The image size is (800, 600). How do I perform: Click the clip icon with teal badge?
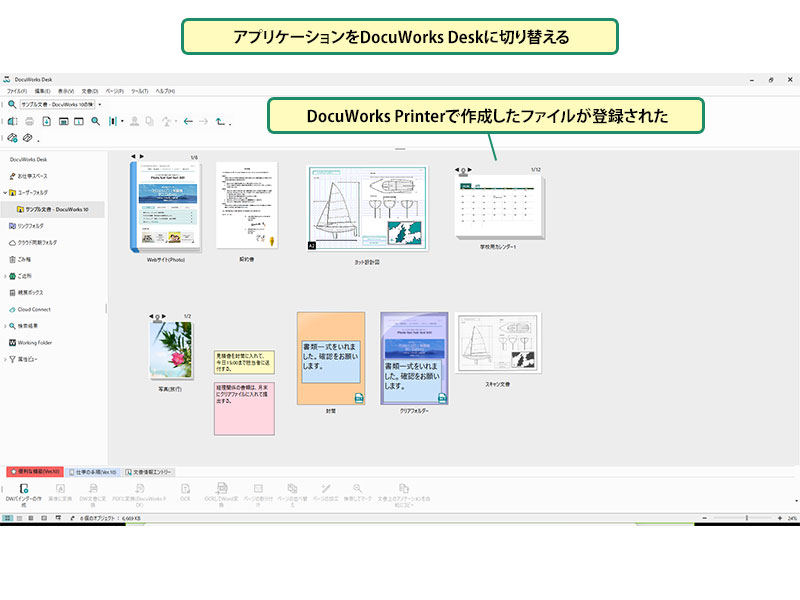point(12,138)
